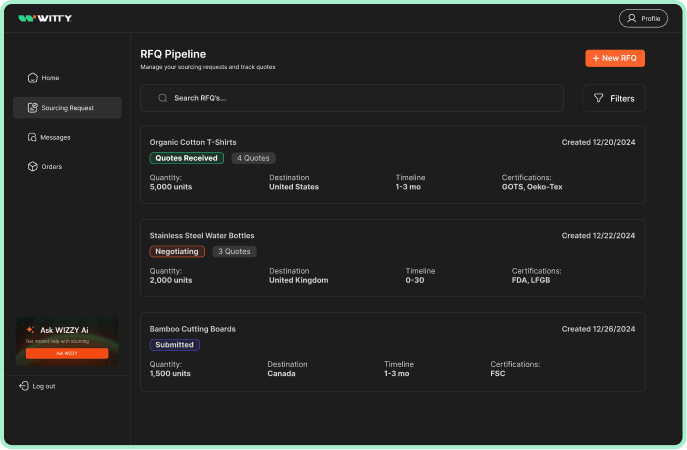Screen dimensions: 687x450
Task: Go to the Home page
Action: click(50, 78)
